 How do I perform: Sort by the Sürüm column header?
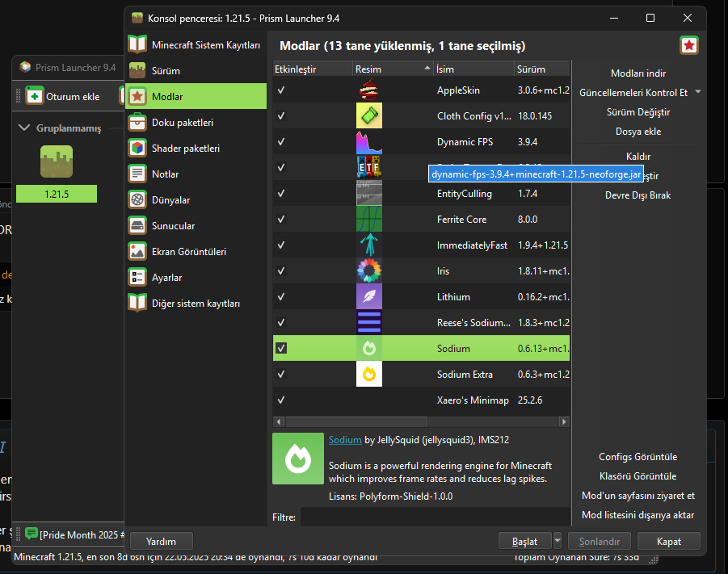pos(542,69)
